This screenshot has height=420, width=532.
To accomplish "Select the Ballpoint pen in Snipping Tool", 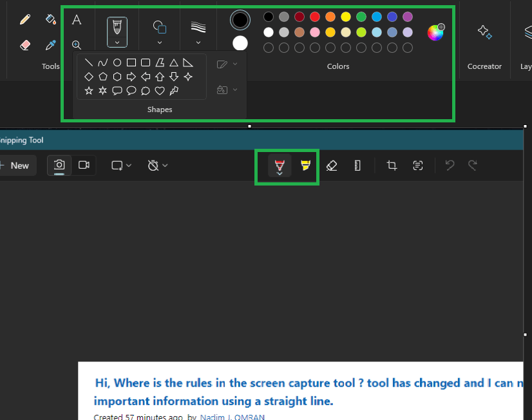I will pos(280,164).
